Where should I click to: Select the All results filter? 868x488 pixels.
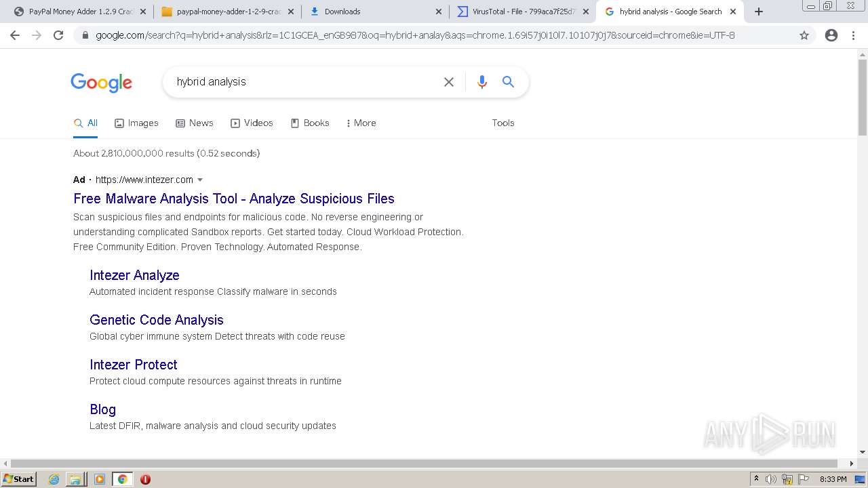pos(85,123)
